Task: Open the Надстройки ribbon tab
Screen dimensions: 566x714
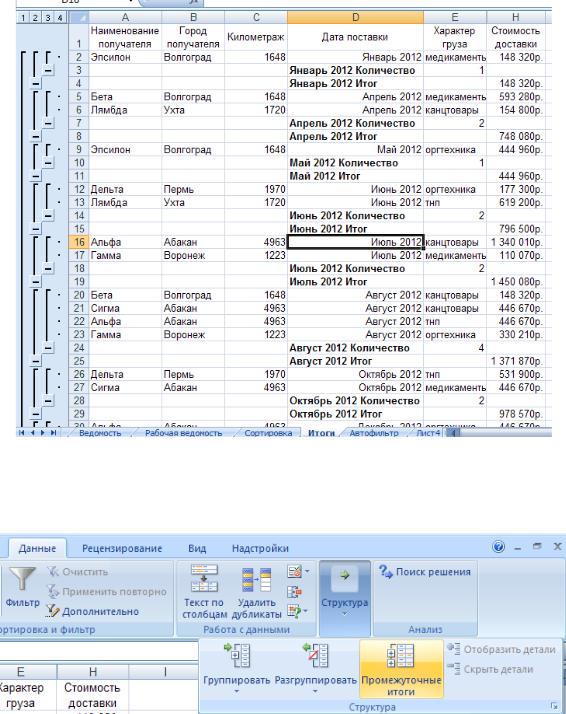Action: point(260,548)
